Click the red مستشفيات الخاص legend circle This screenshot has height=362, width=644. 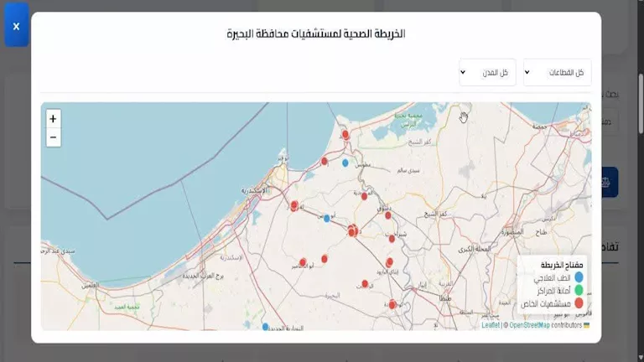pos(578,302)
